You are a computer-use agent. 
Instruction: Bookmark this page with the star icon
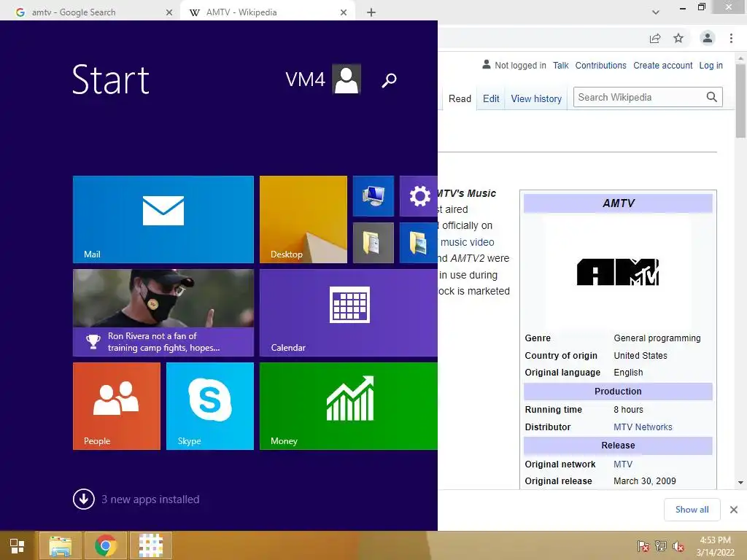click(x=678, y=38)
